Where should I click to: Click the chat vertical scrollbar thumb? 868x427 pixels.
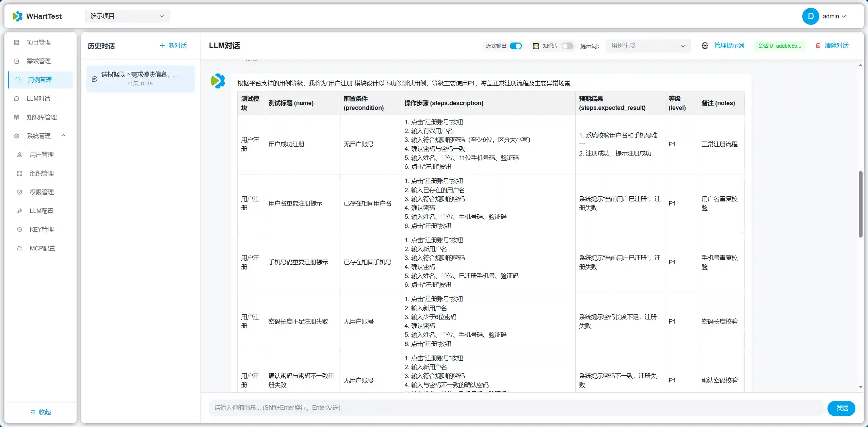[860, 204]
